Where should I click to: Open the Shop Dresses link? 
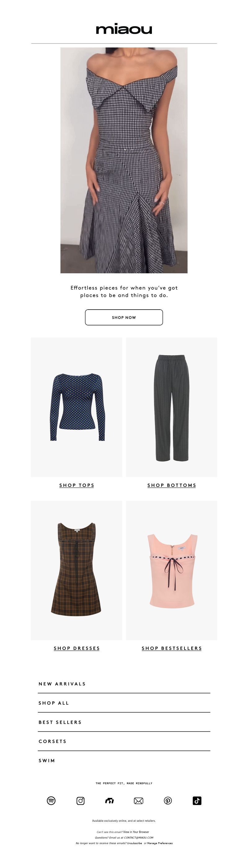click(77, 648)
